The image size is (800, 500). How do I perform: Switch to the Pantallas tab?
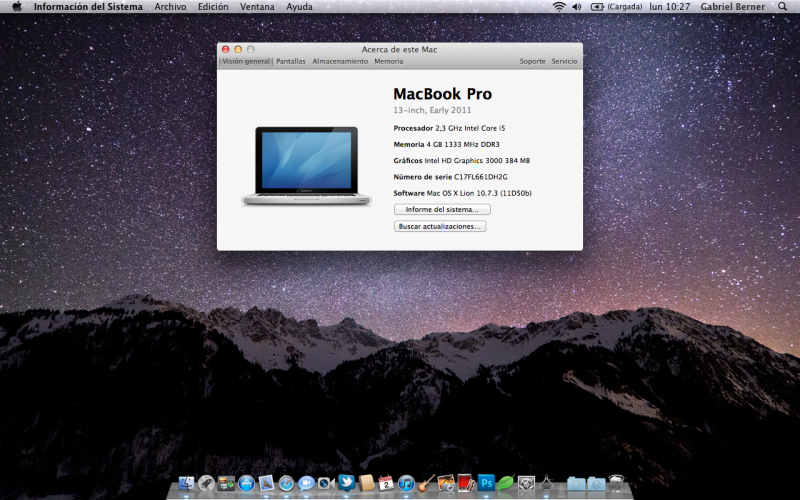pos(291,61)
